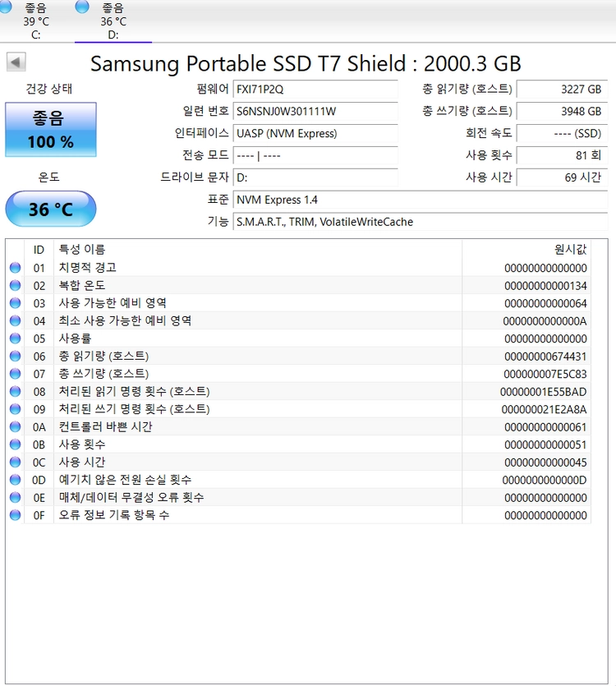Select the D: drive tab at 36 °C
The height and width of the screenshot is (686, 616).
(113, 21)
